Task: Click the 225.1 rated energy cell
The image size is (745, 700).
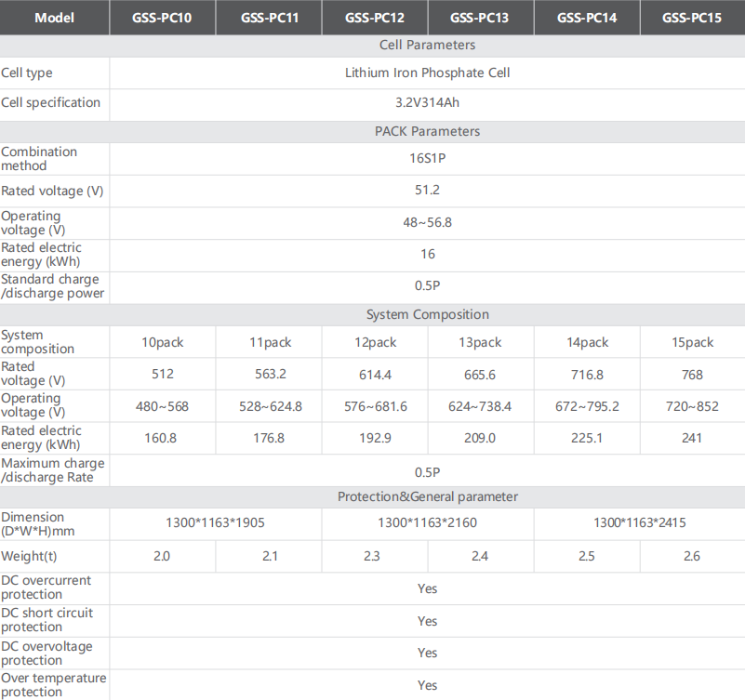Action: pos(586,438)
